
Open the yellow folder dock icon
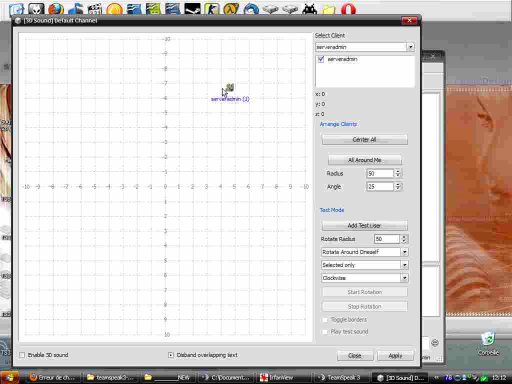click(328, 9)
